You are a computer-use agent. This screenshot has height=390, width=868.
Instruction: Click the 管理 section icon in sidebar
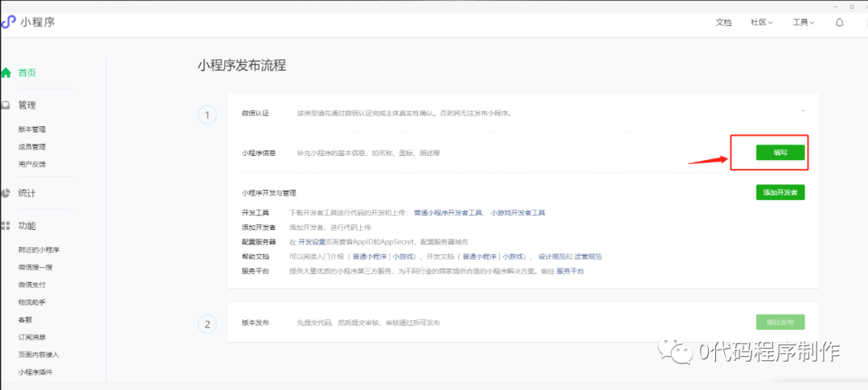[6, 105]
